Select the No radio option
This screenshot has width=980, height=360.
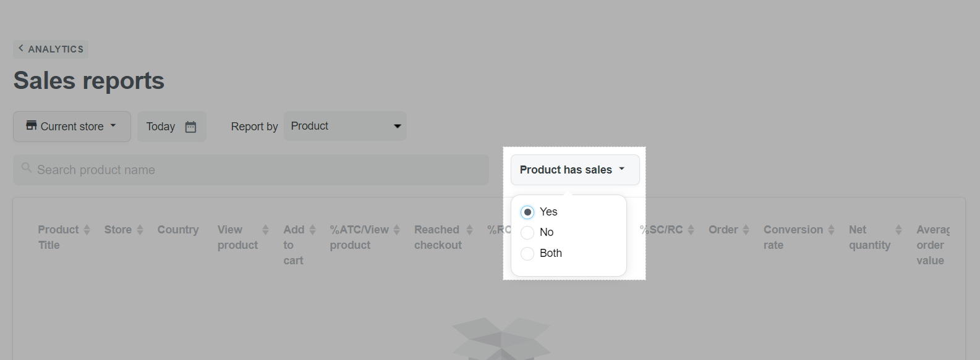[x=527, y=233]
